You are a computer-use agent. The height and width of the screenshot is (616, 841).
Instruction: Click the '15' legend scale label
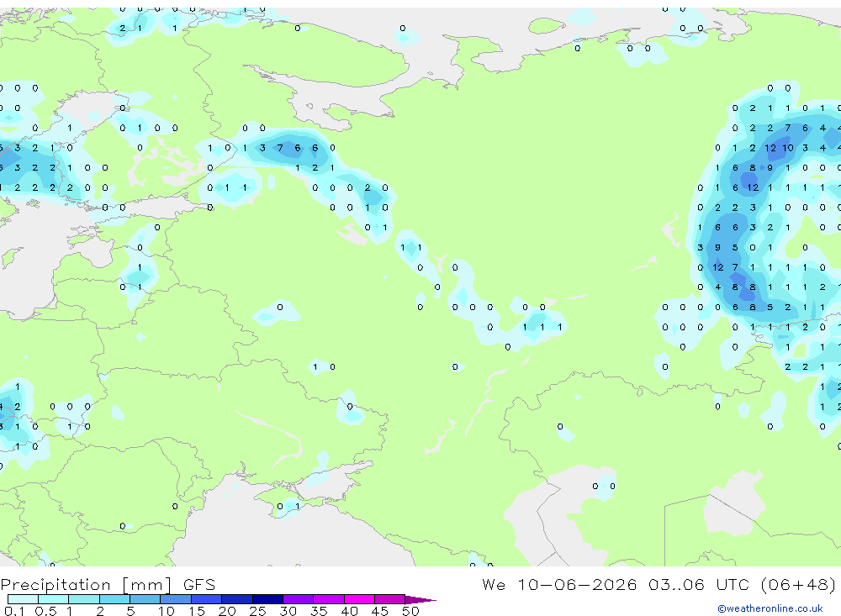(x=197, y=611)
